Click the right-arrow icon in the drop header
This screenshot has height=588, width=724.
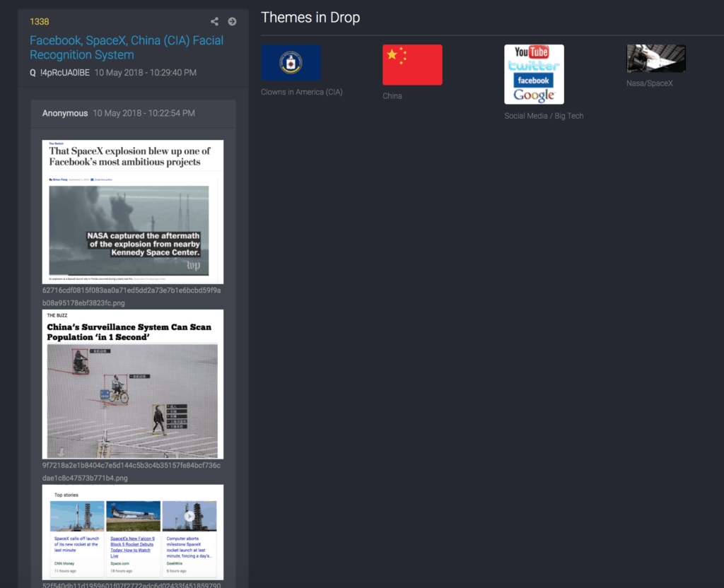[x=232, y=21]
